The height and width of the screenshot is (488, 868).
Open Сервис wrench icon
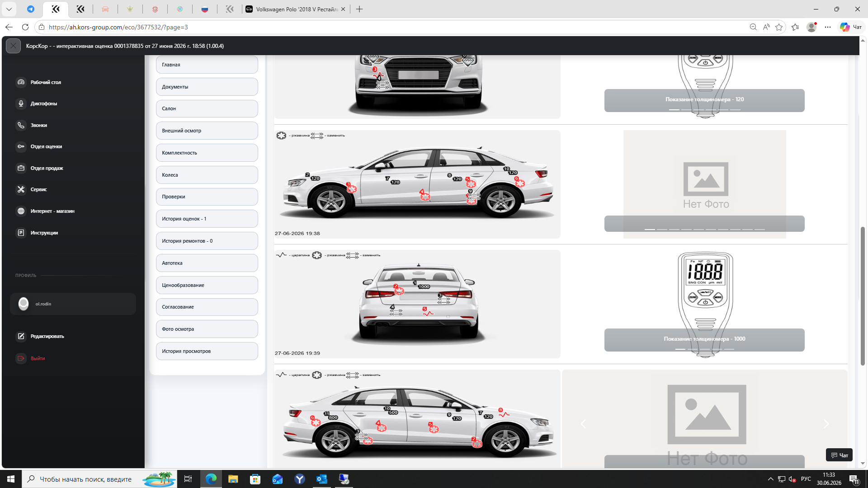pyautogui.click(x=21, y=189)
